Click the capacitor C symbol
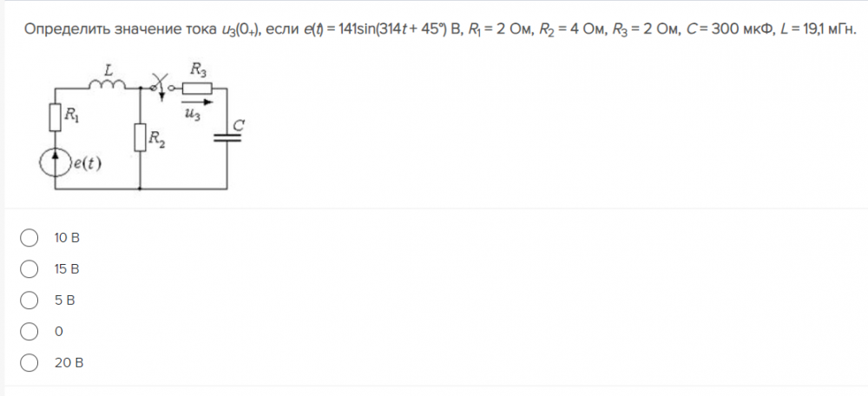 227,136
